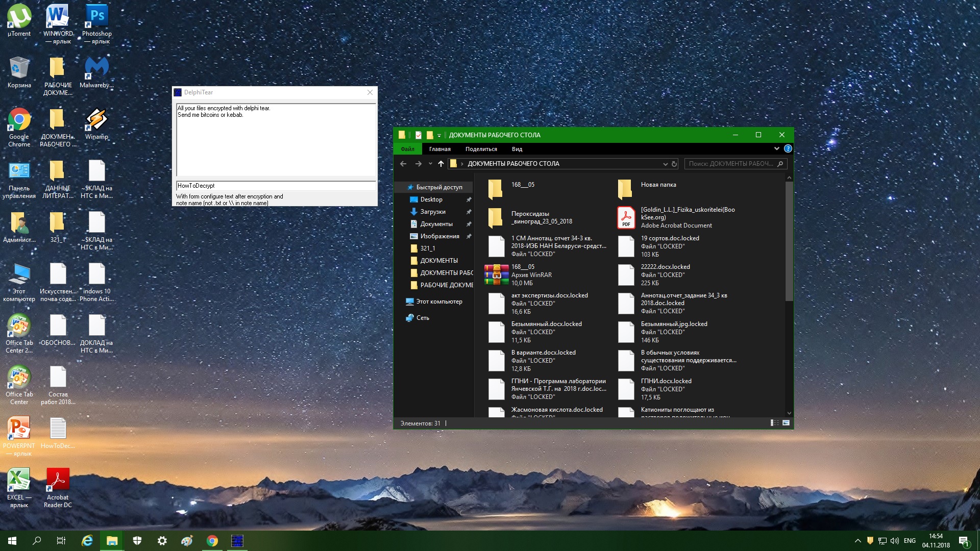Open the Goldin Fizika PDF file

click(x=626, y=217)
